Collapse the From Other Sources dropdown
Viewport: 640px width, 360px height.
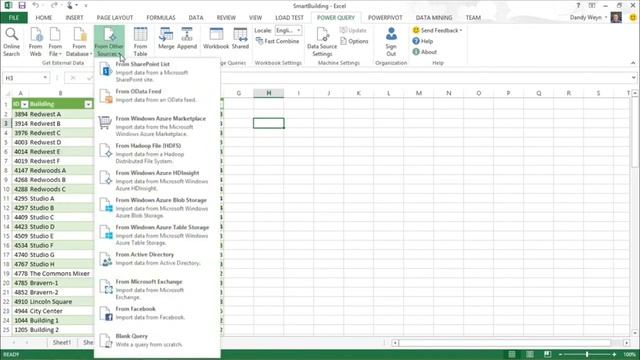click(109, 42)
